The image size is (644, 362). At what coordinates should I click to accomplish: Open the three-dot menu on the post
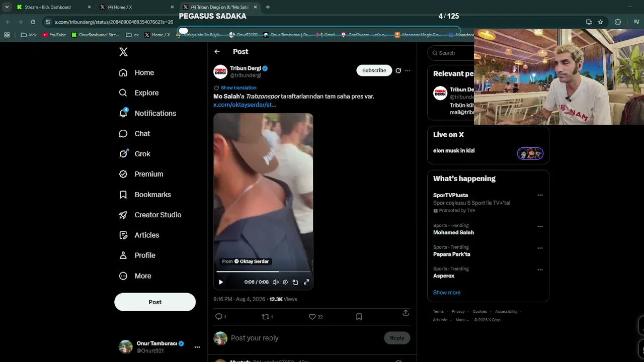click(x=408, y=70)
